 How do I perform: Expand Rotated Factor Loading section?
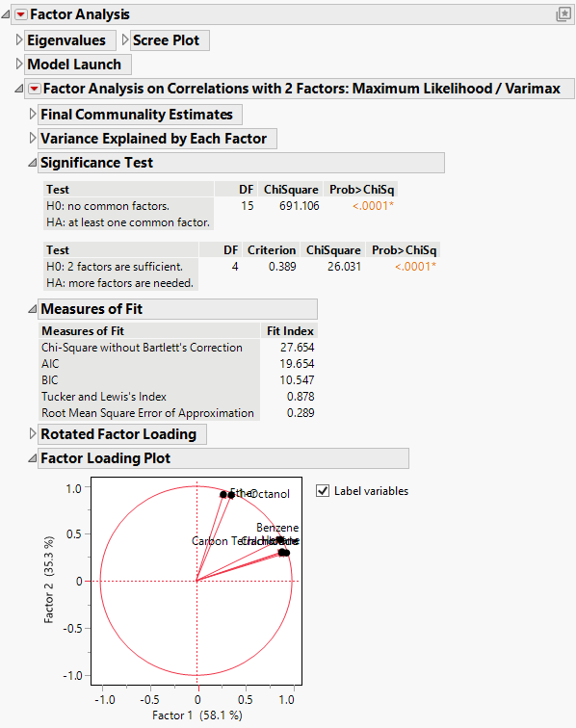pos(32,434)
